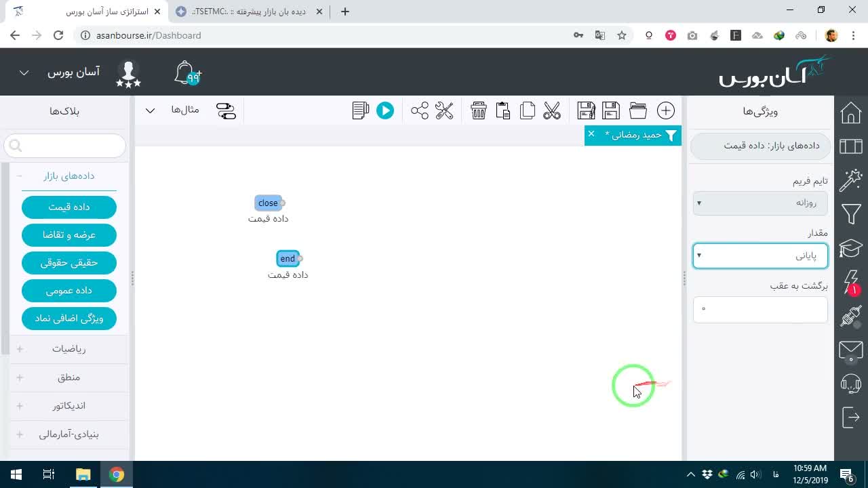Bookmark this page with star icon
The image size is (868, 488).
click(x=622, y=35)
